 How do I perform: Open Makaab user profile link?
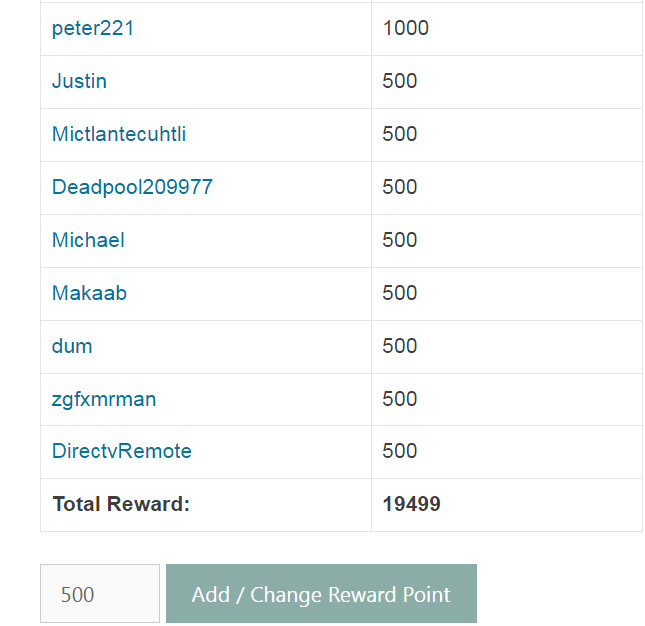click(x=89, y=293)
